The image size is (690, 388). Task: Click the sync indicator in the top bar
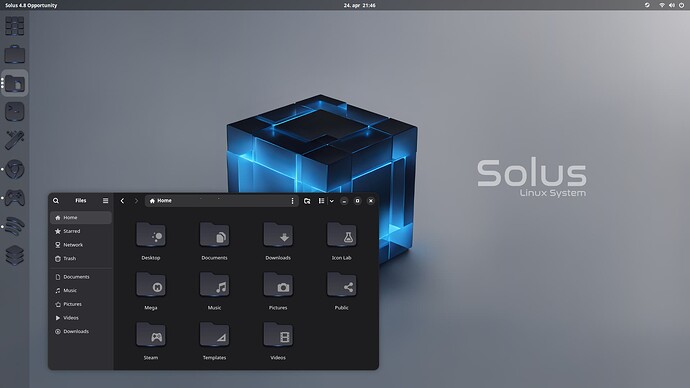coord(647,5)
